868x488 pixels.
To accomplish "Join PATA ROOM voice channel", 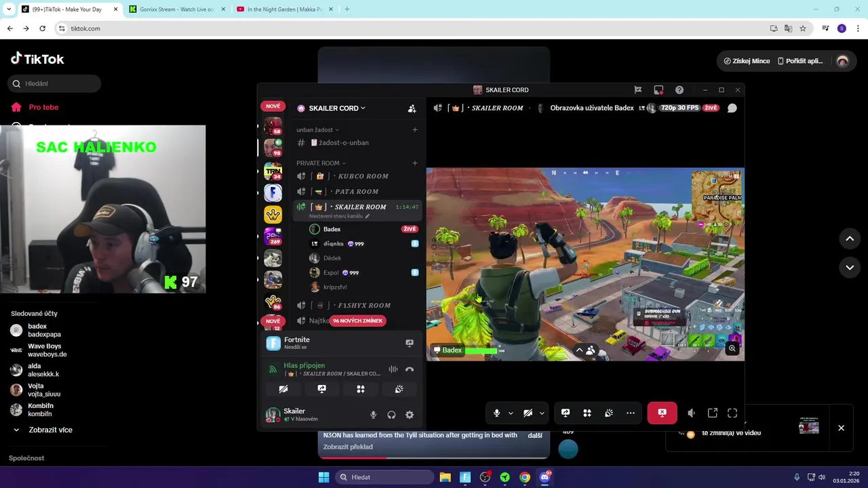I will tap(358, 192).
